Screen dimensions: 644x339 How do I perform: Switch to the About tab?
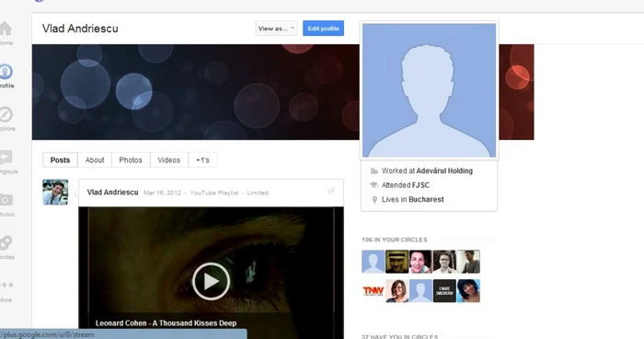95,160
